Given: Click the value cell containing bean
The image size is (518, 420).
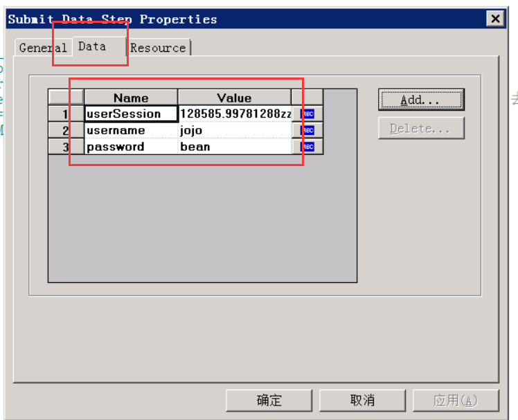Looking at the screenshot, I should [234, 147].
